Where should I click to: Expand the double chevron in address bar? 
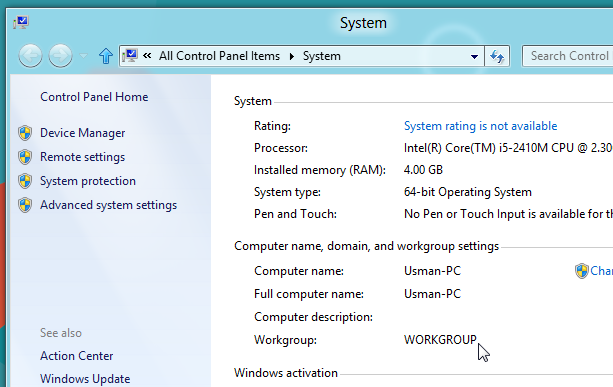coord(147,56)
